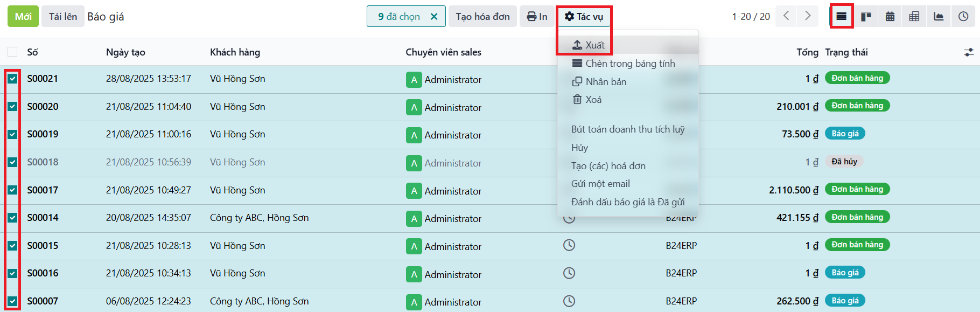The height and width of the screenshot is (312, 980).
Task: Click the activity clock on row S00015
Action: 569,245
